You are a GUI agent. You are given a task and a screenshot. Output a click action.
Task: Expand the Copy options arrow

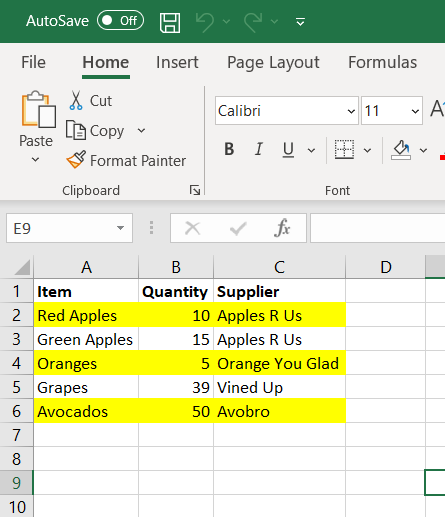point(141,130)
